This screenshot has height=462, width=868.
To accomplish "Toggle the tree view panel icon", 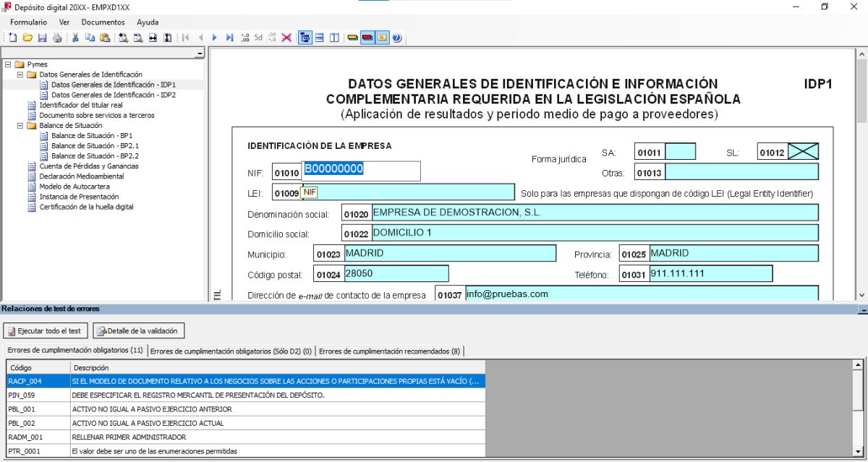I will pyautogui.click(x=305, y=38).
